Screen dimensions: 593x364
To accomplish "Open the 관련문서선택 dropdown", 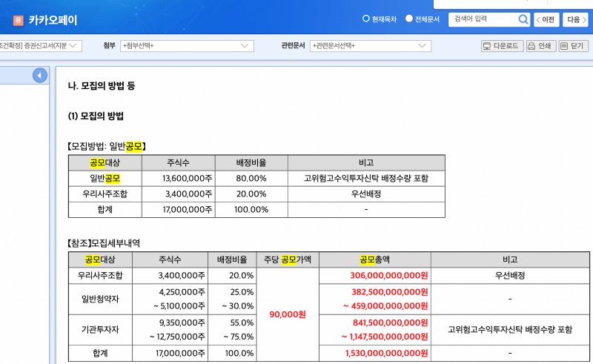I will 370,46.
